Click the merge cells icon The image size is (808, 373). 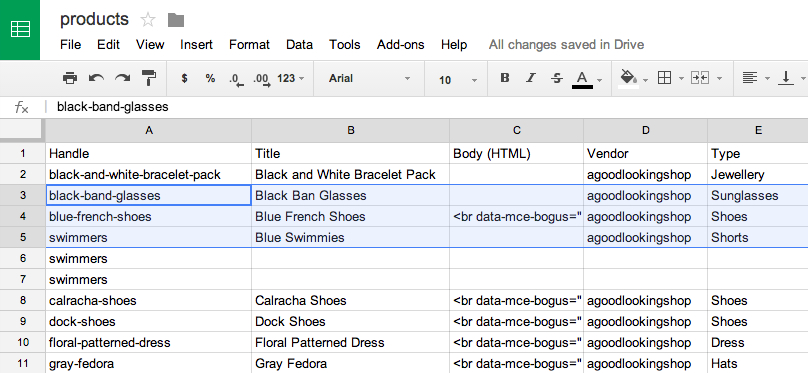[700, 78]
